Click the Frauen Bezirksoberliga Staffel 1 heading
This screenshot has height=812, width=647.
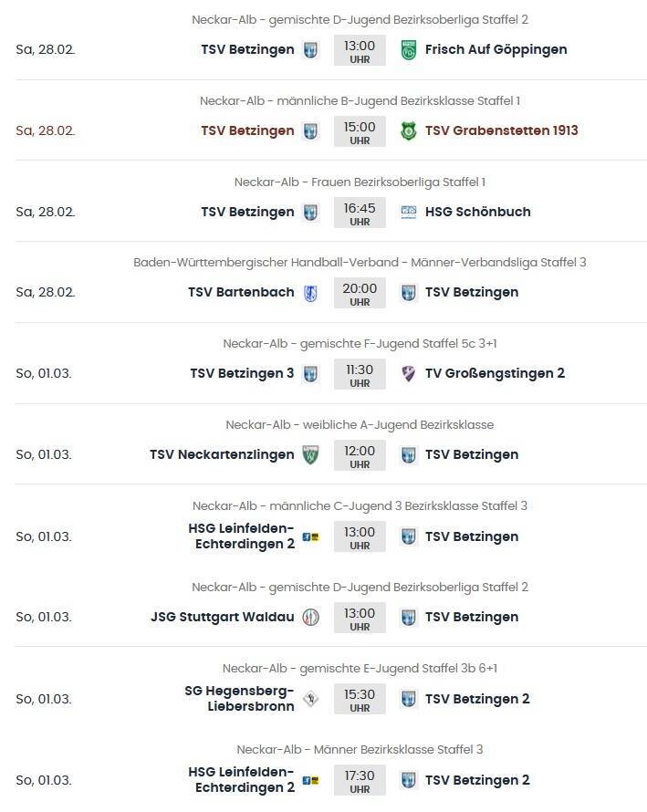360,182
